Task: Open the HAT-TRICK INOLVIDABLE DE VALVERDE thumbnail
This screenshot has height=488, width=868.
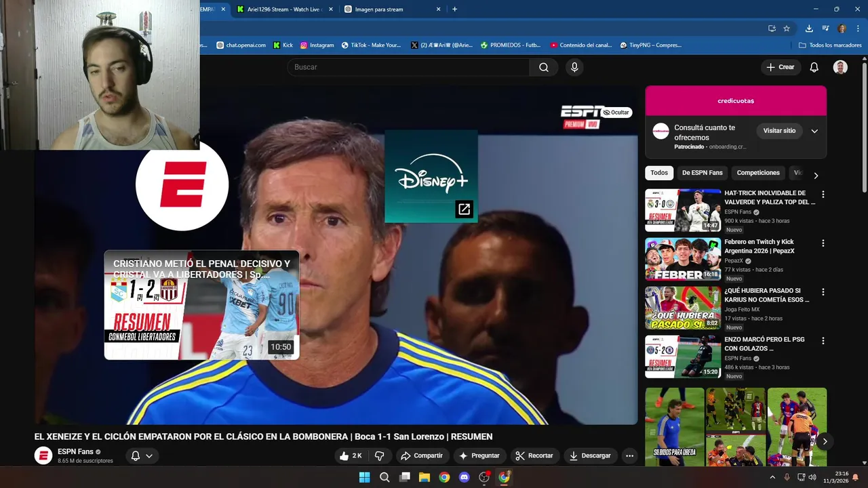Action: pyautogui.click(x=683, y=210)
